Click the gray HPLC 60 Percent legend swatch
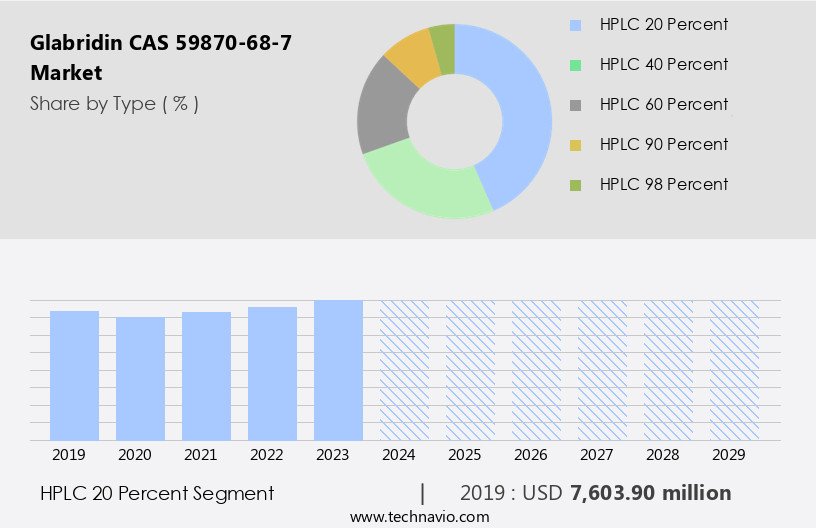This screenshot has height=528, width=816. point(575,105)
